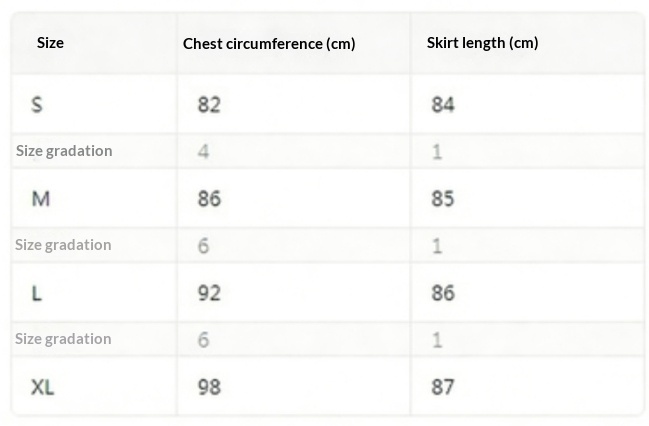The height and width of the screenshot is (426, 649).
Task: Click chest gradation 6 below the M row
Action: 204,245
